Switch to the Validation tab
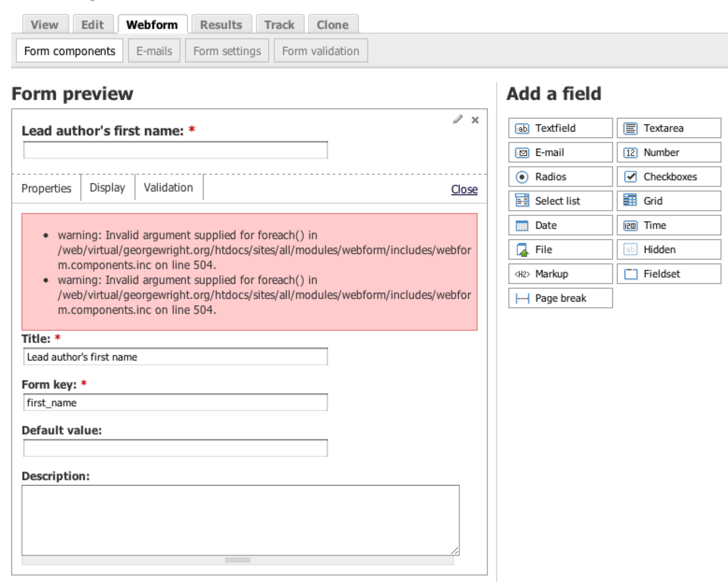Screen dimensions: 728x582 coord(169,188)
